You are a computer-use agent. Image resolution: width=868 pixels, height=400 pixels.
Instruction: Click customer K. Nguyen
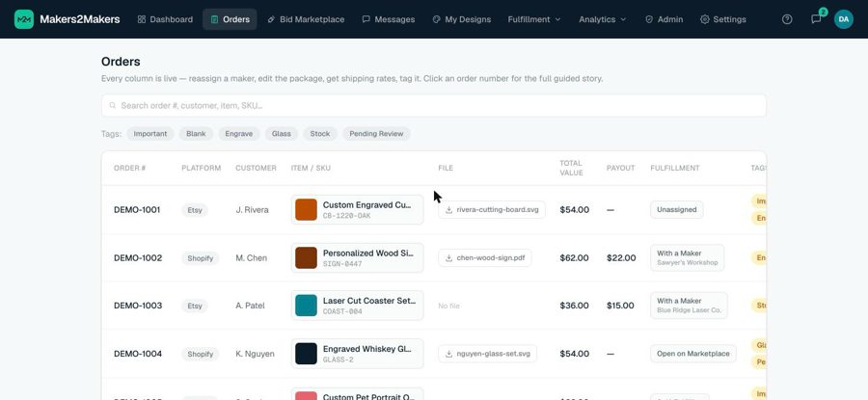tap(256, 354)
